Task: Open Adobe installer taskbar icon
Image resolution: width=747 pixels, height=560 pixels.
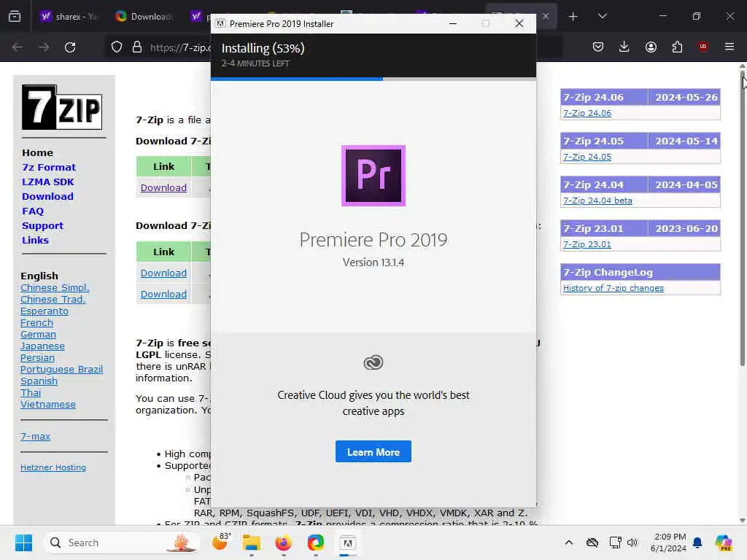Action: coord(347,542)
